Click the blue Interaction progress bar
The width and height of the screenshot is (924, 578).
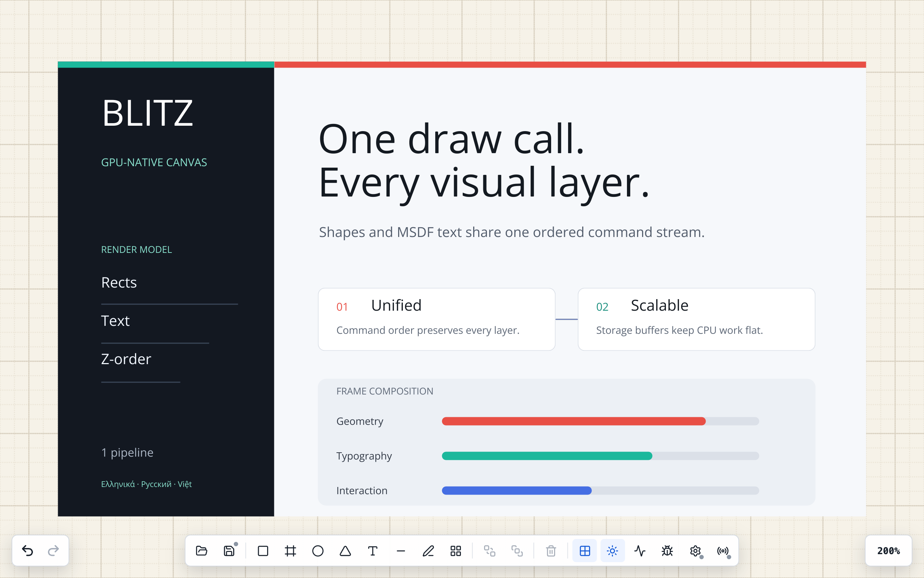click(517, 491)
